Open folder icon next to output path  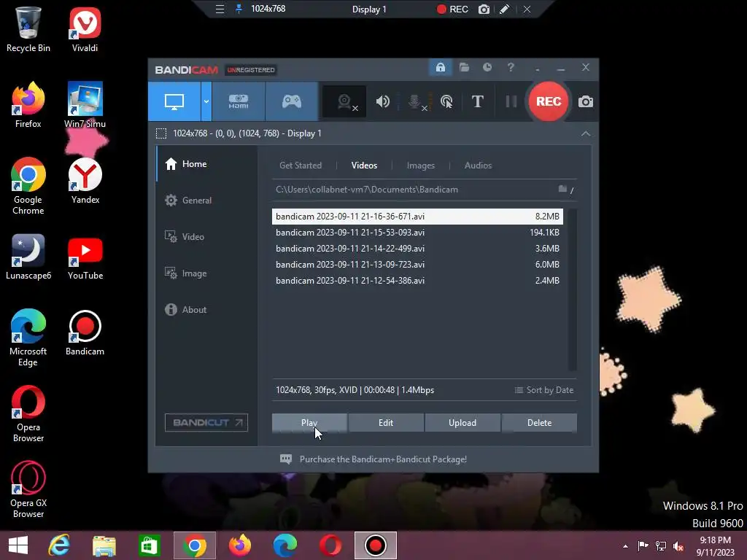pyautogui.click(x=562, y=189)
